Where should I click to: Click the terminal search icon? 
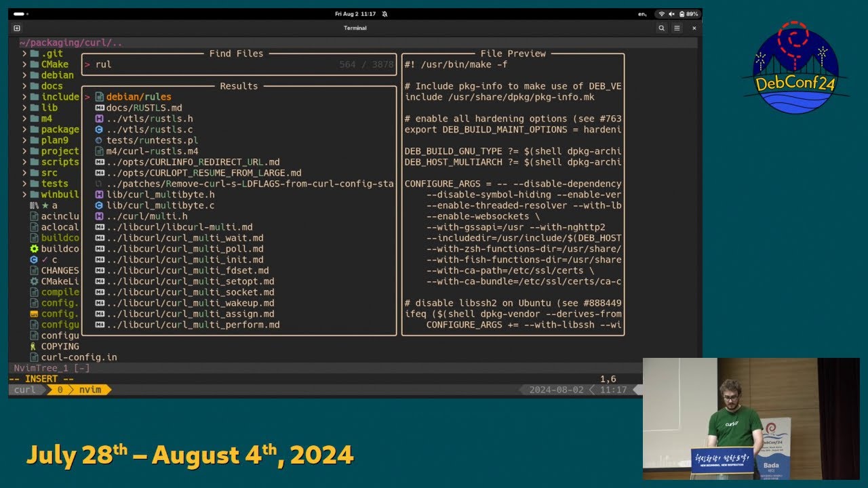[661, 28]
